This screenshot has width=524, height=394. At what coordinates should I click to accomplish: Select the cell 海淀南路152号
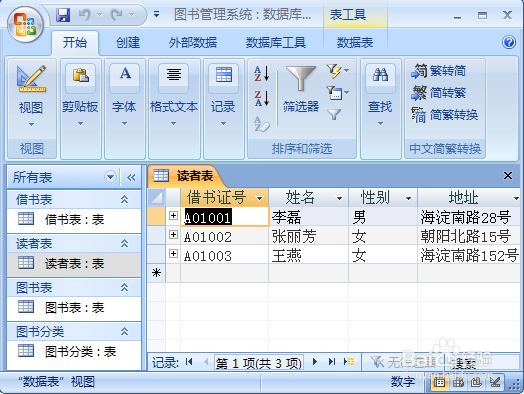point(469,255)
